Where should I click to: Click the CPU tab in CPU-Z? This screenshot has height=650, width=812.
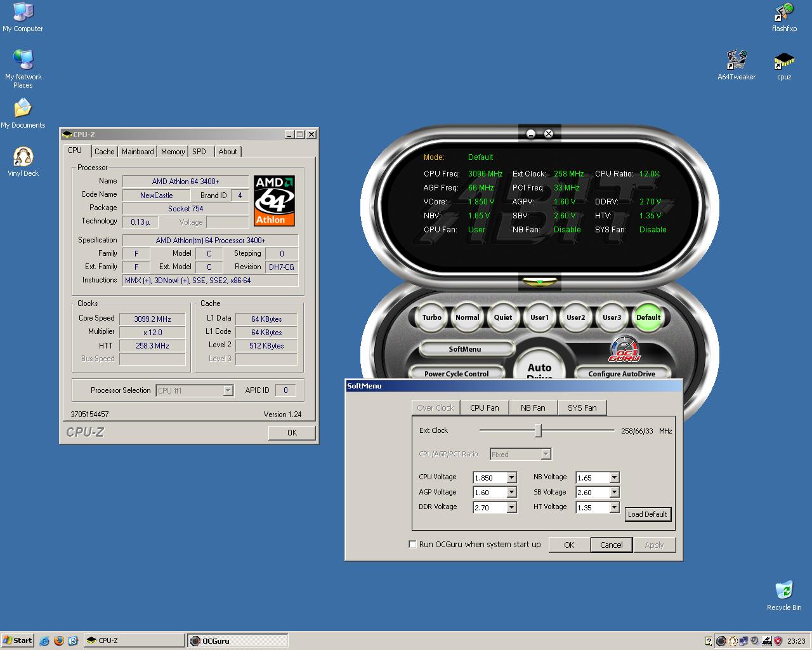coord(75,150)
